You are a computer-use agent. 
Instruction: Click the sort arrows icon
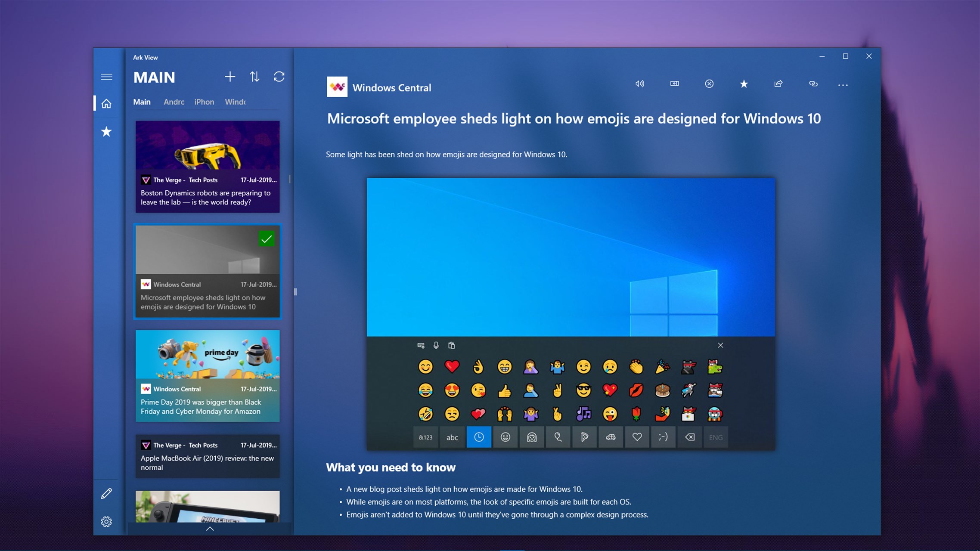point(254,77)
